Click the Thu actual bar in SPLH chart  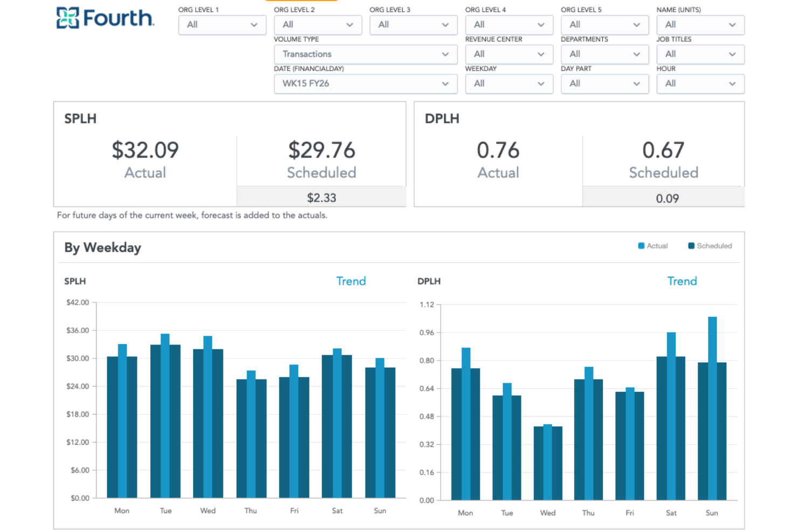point(251,434)
